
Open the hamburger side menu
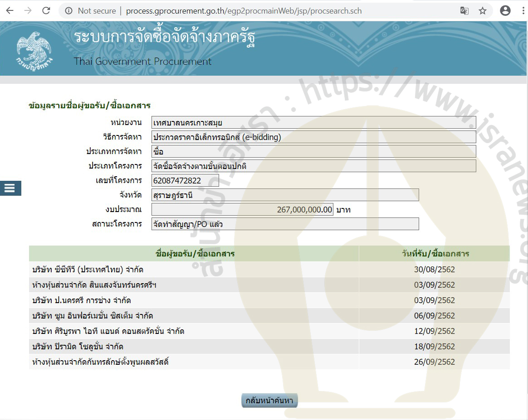click(10, 188)
